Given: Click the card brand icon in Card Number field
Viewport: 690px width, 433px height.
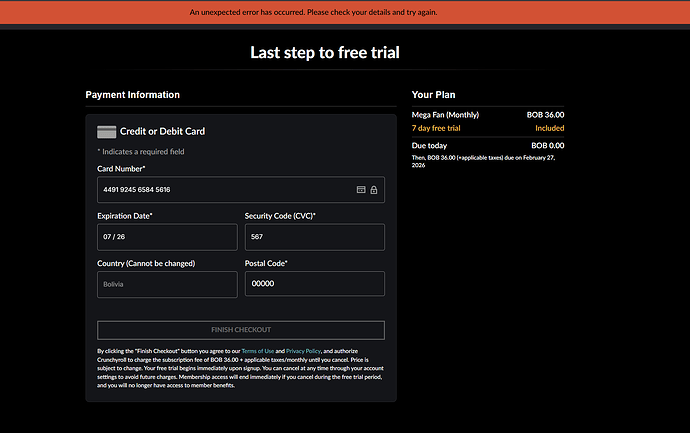Looking at the screenshot, I should [361, 189].
